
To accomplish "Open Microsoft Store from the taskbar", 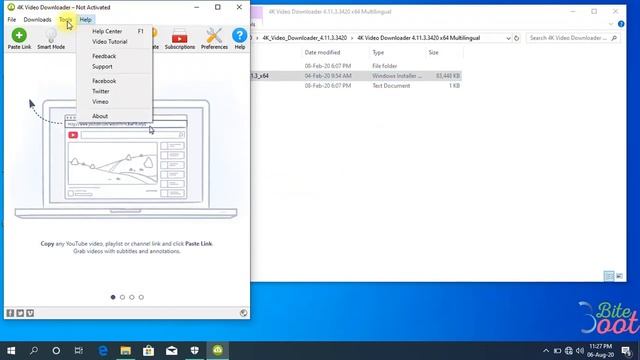I will tap(149, 351).
